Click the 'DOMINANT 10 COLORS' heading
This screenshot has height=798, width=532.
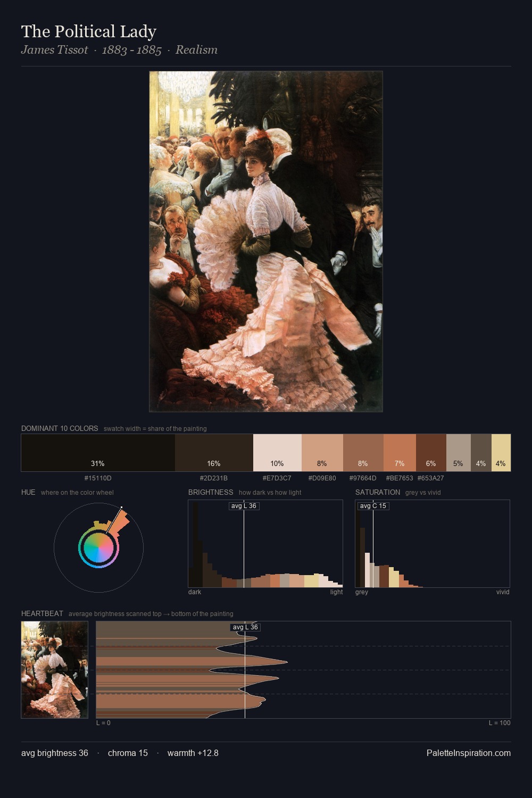[60, 429]
